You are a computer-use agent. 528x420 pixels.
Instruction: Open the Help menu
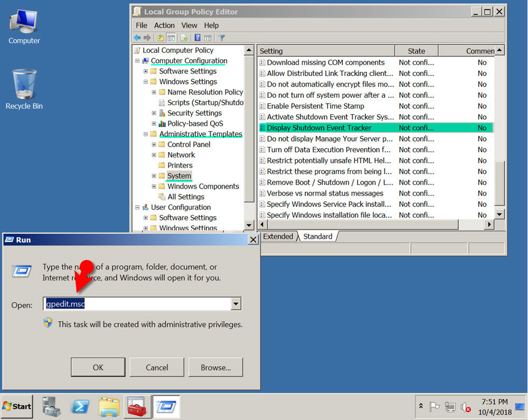tap(211, 25)
